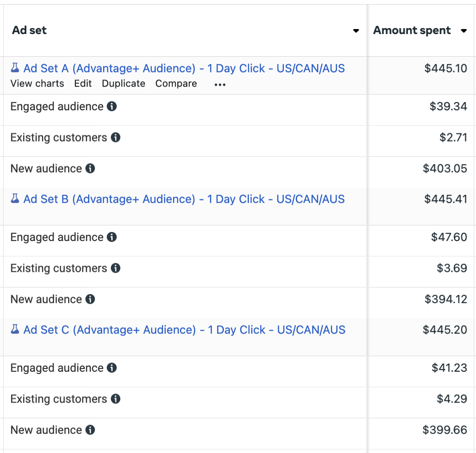Open info icon for Ad Set C Existing customers
The height and width of the screenshot is (453, 476).
[x=115, y=399]
